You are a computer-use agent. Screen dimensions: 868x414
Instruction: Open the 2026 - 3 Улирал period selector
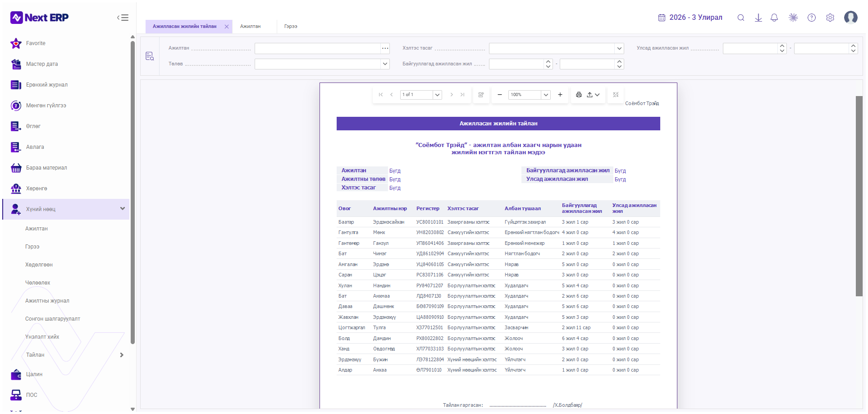[690, 18]
